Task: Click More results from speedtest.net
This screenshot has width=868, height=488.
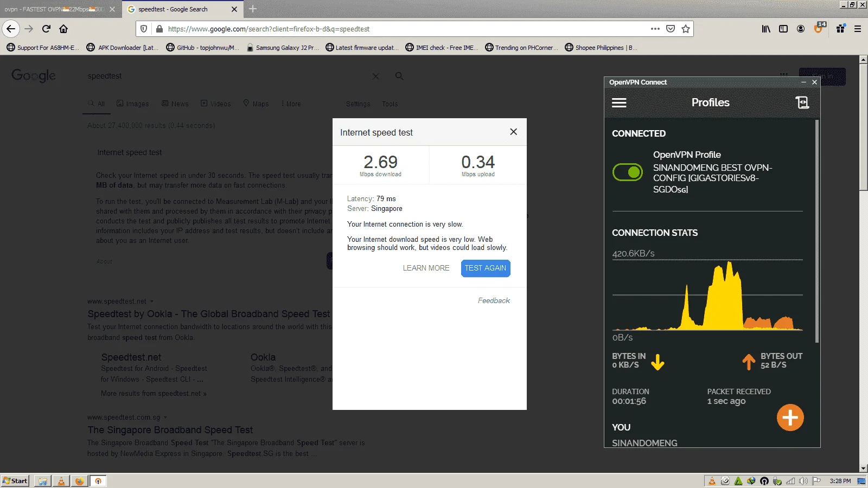Action: (x=154, y=394)
